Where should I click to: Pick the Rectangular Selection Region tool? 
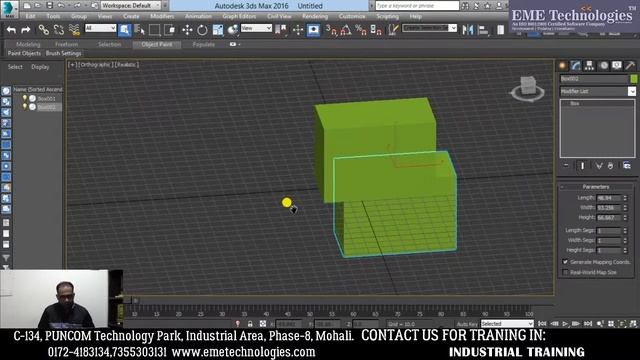pyautogui.click(x=154, y=30)
